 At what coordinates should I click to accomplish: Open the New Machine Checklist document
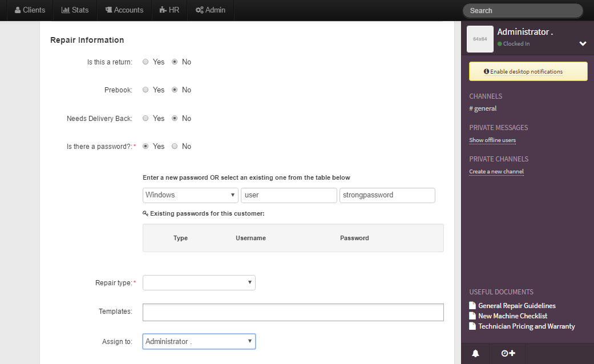[x=512, y=316]
